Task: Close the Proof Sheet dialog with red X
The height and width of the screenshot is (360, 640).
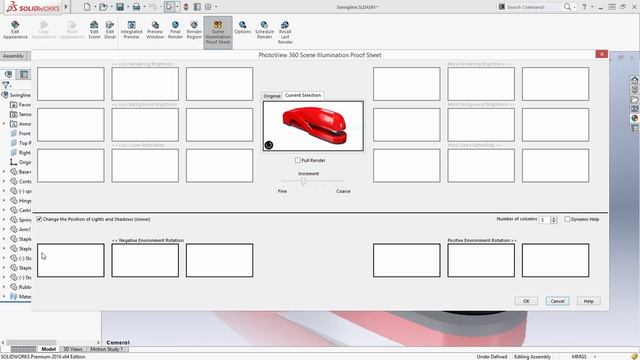Action: pyautogui.click(x=601, y=54)
